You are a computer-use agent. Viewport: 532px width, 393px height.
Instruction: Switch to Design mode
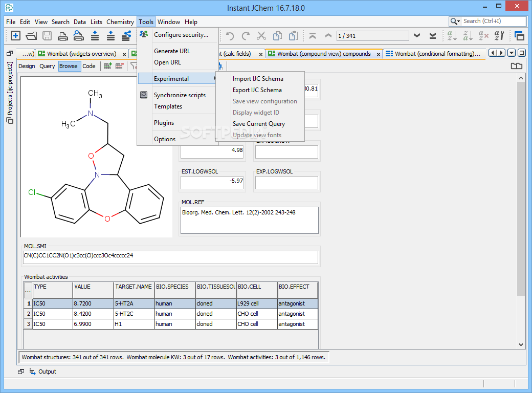pos(27,66)
